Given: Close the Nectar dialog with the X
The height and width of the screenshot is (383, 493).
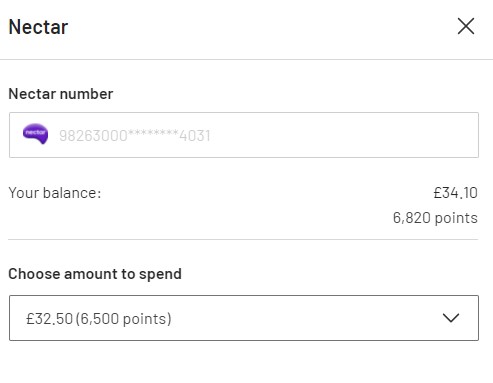Looking at the screenshot, I should [x=466, y=26].
